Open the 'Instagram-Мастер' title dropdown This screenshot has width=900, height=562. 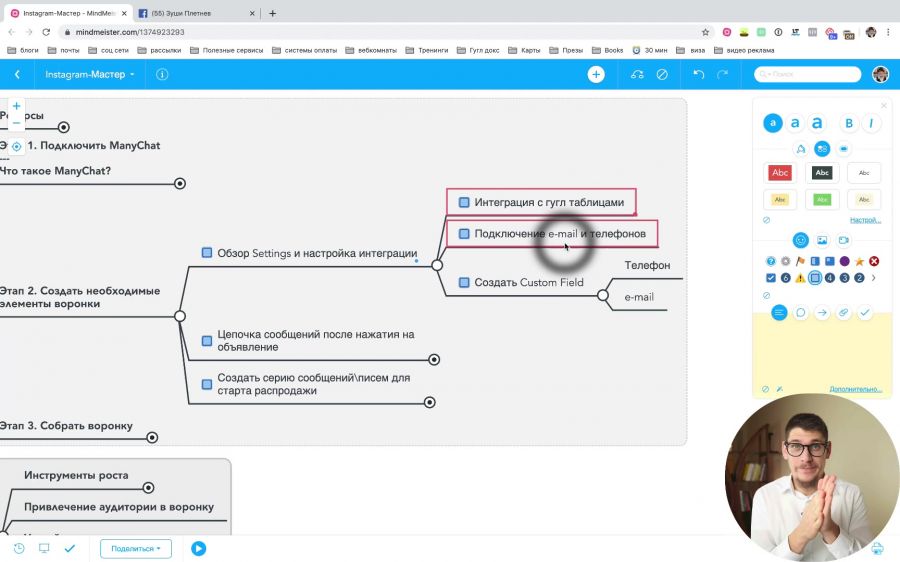pos(90,74)
